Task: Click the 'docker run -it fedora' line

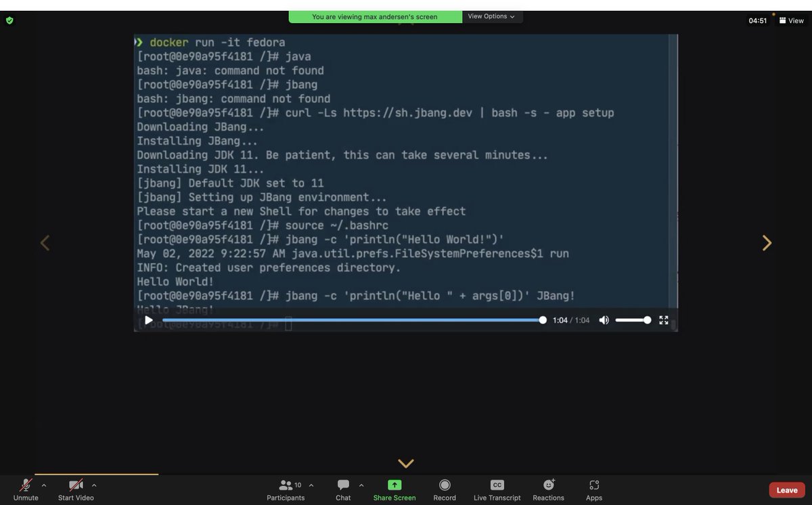Action: (210, 43)
